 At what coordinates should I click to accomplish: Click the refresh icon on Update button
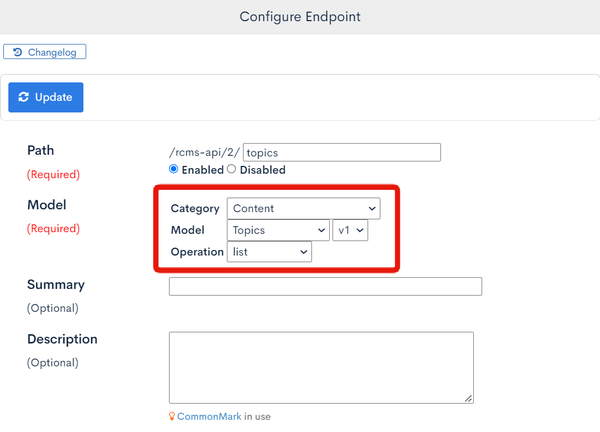tap(24, 97)
